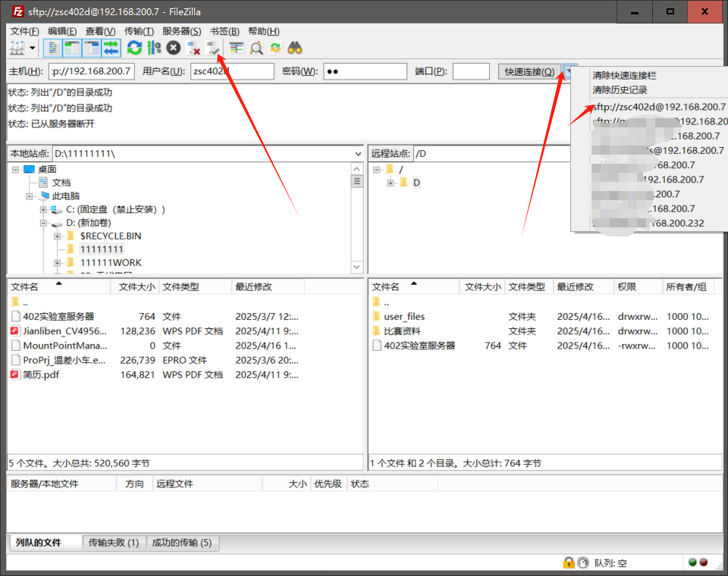728x576 pixels.
Task: Collapse the 桌面 tree node
Action: (15, 170)
